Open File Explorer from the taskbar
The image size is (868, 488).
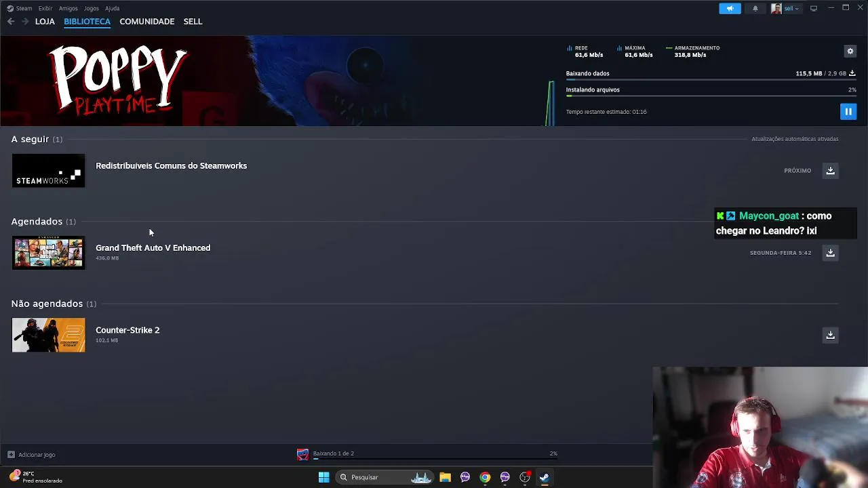[445, 477]
